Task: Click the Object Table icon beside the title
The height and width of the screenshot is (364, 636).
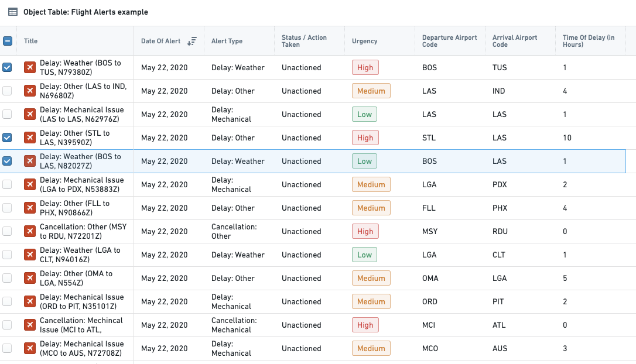Action: point(13,12)
